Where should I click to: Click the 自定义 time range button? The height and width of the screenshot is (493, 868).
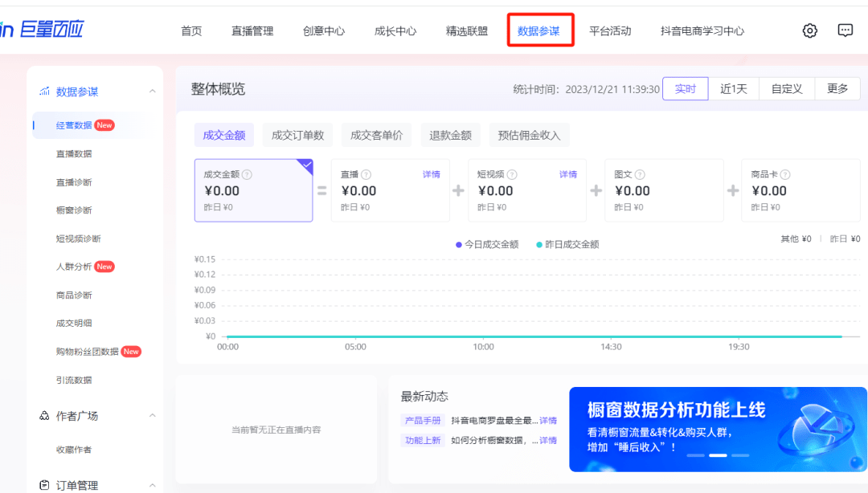[786, 88]
